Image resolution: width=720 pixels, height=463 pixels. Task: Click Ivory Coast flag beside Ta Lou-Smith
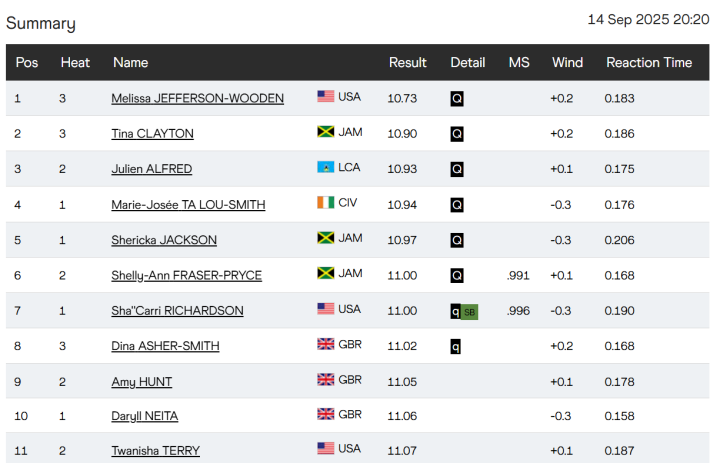pos(326,203)
